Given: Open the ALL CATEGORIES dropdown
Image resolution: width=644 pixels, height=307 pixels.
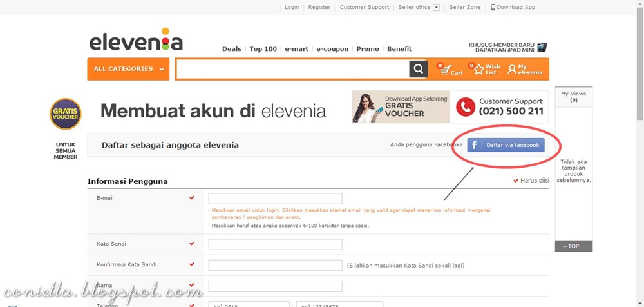Looking at the screenshot, I should click(x=129, y=69).
